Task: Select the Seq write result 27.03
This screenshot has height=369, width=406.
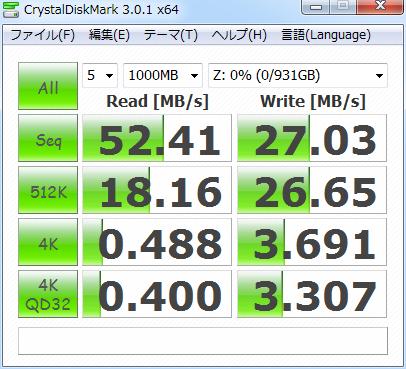Action: (312, 138)
